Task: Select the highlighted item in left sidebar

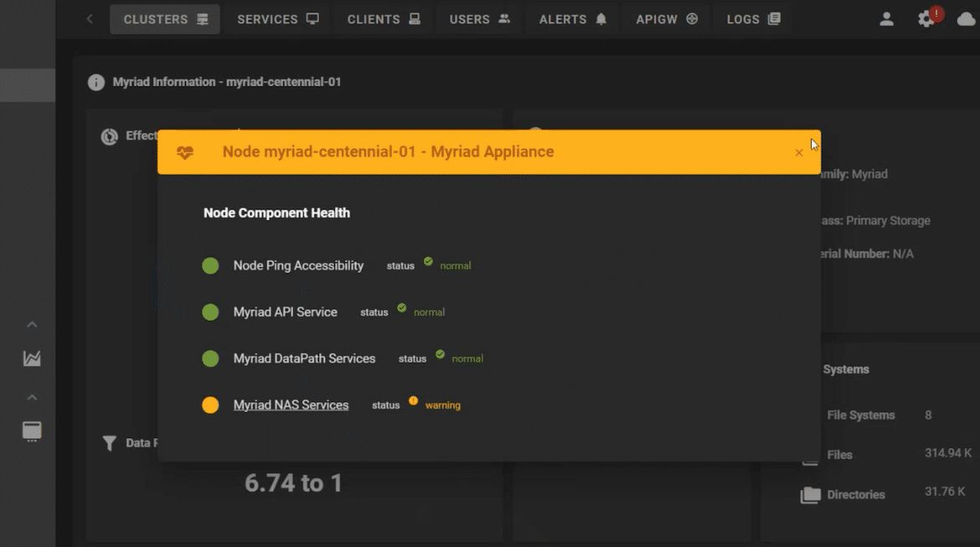Action: point(28,85)
